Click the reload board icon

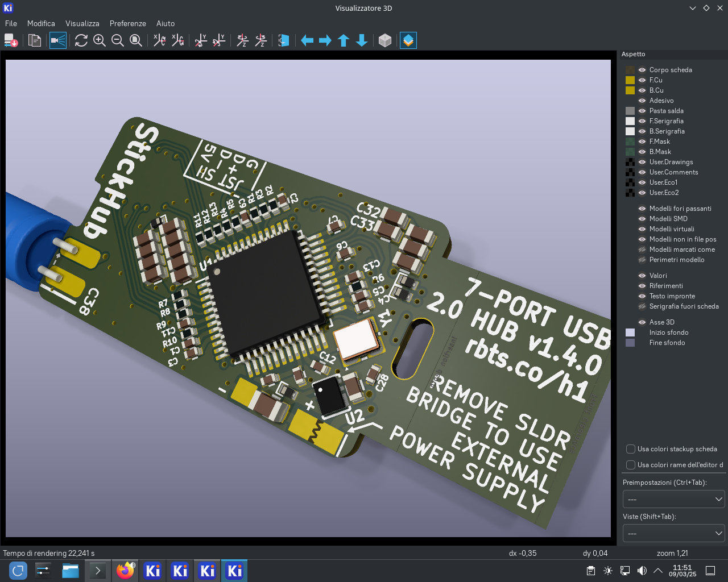click(x=81, y=40)
